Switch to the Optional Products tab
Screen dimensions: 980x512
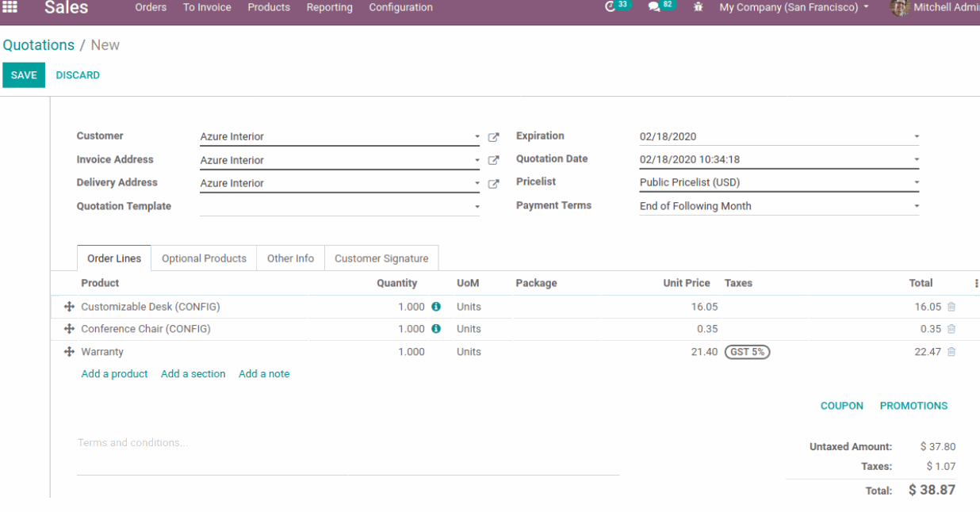(x=204, y=258)
